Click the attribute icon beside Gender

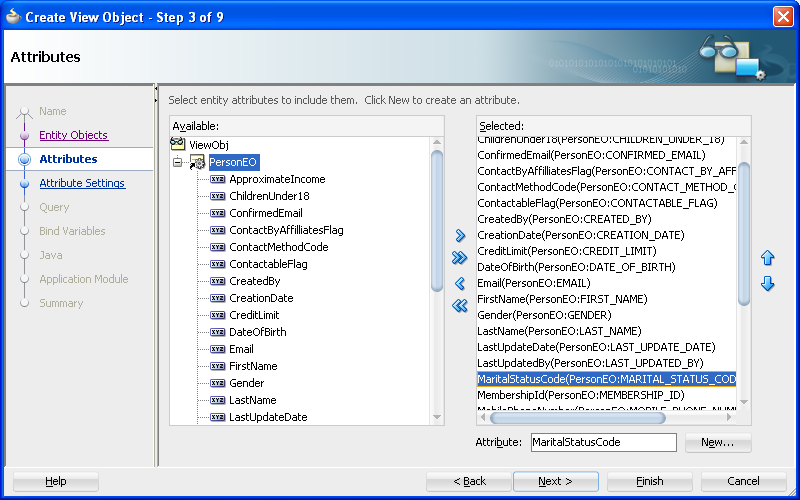coord(218,383)
